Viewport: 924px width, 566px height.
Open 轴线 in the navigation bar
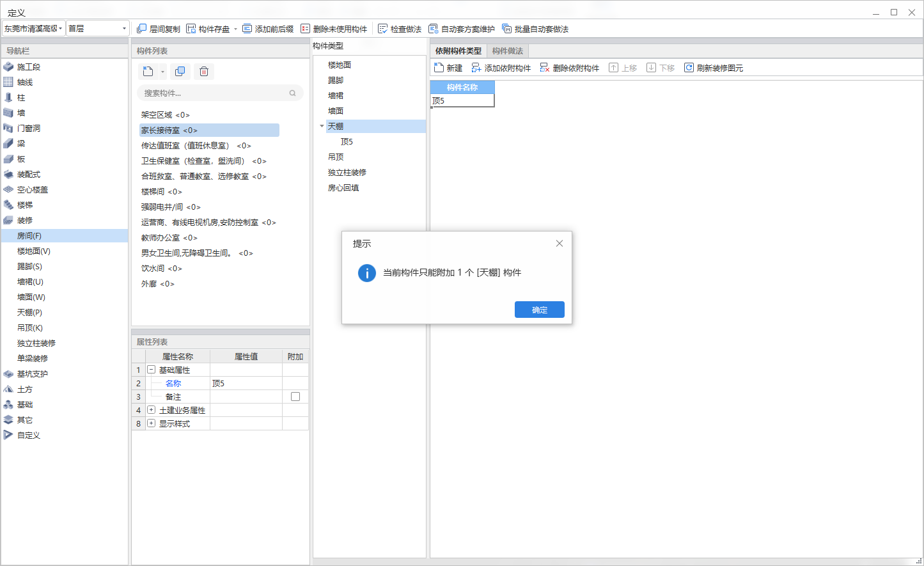[25, 82]
